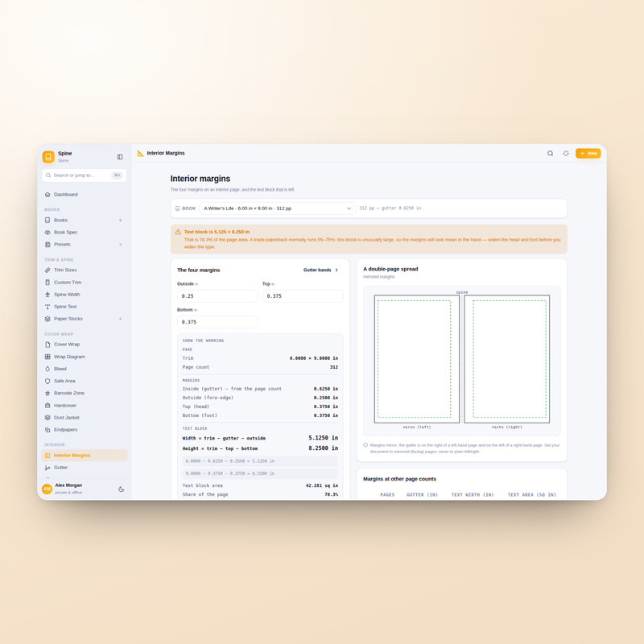Expand Gutter bands via its chevron
Screen dimensions: 644x644
[x=336, y=270]
